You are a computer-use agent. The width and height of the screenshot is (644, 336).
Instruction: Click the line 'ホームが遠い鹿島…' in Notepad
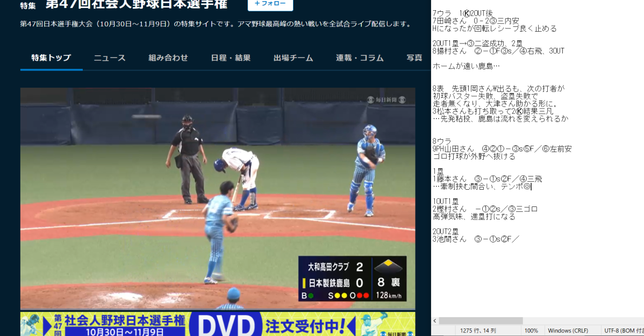pyautogui.click(x=466, y=66)
